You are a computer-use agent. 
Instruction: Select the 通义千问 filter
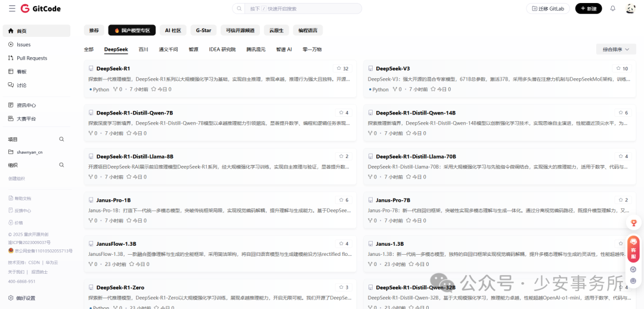pos(168,50)
